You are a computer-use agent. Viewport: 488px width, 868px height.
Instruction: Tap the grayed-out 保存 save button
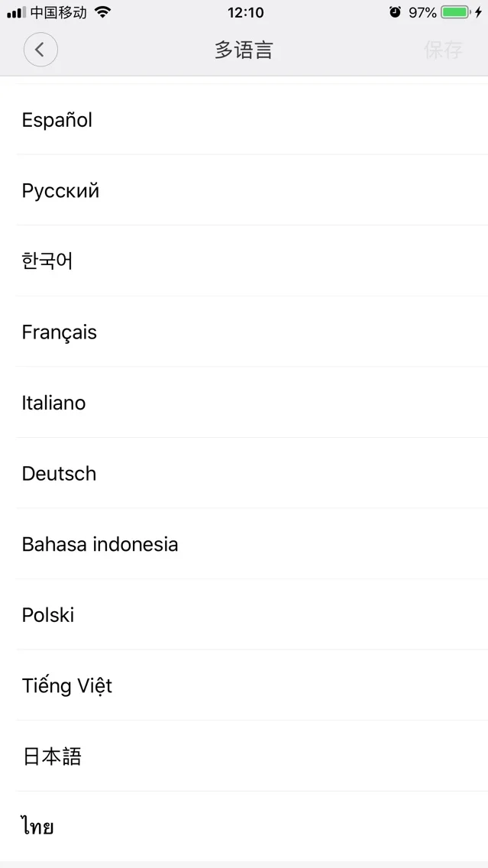tap(443, 50)
